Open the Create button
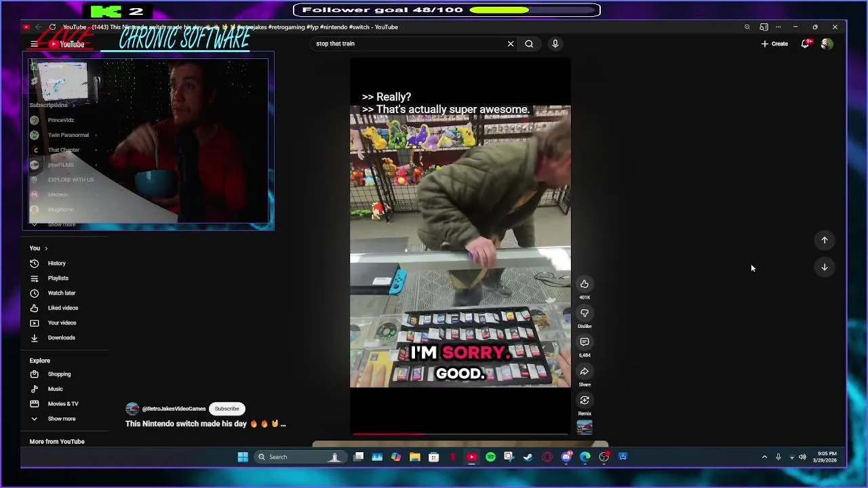868x488 pixels. click(774, 43)
